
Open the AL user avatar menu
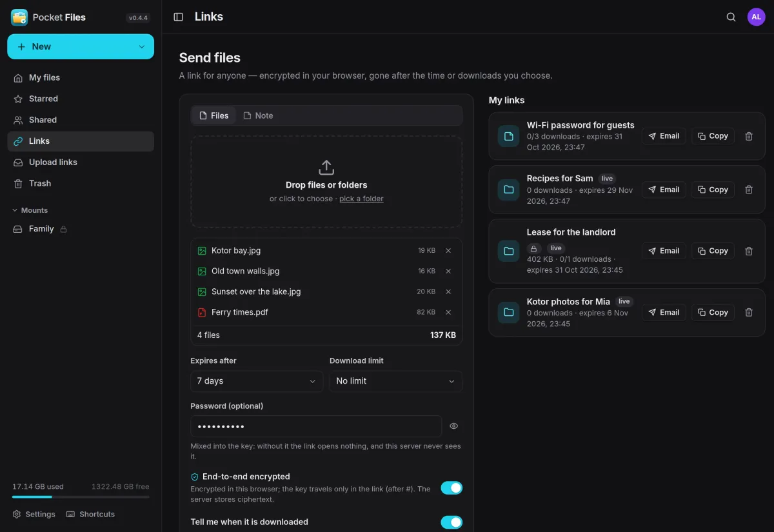coord(756,17)
